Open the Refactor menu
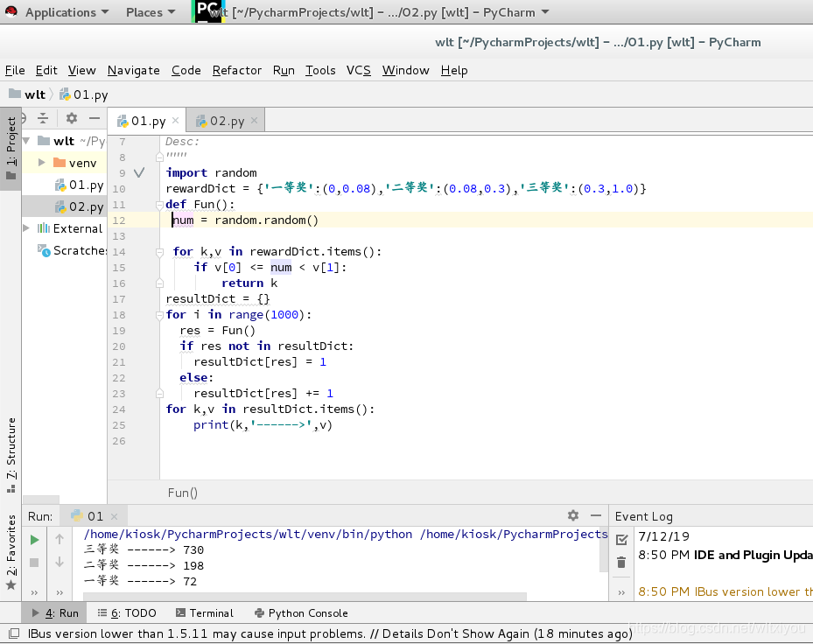813x644 pixels. point(237,70)
